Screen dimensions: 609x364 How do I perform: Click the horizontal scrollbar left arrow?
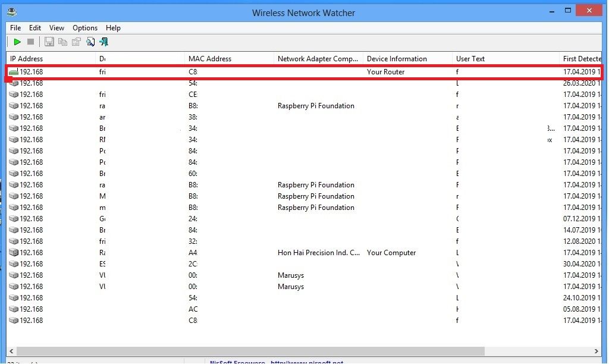click(x=13, y=351)
